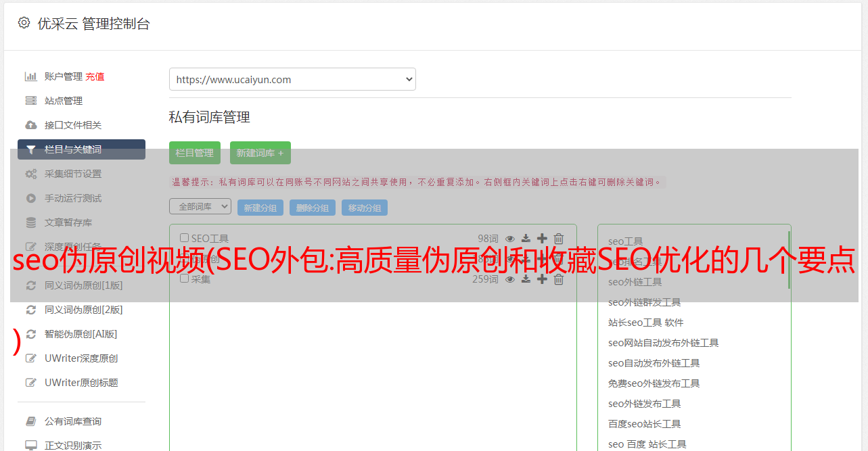The image size is (868, 451).
Task: Click the monitor icon for 正文识别演示
Action: 31,446
